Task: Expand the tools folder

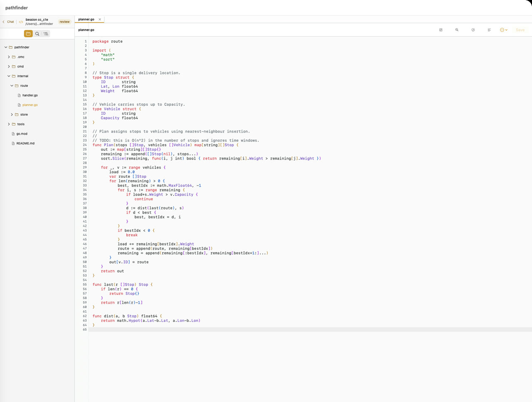Action: pyautogui.click(x=9, y=124)
